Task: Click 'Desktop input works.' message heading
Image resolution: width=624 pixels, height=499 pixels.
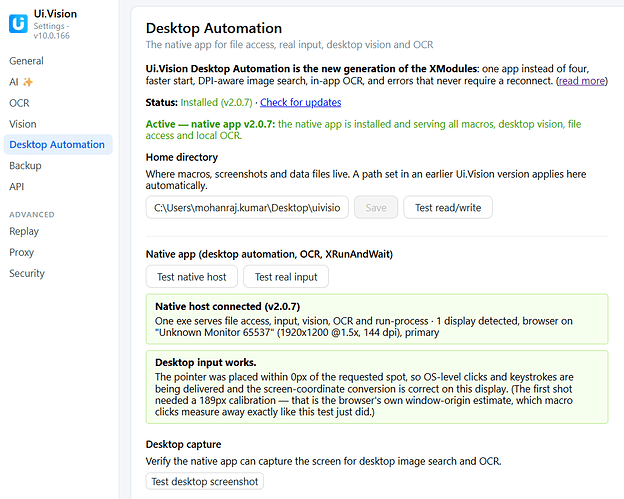Action: click(x=206, y=363)
